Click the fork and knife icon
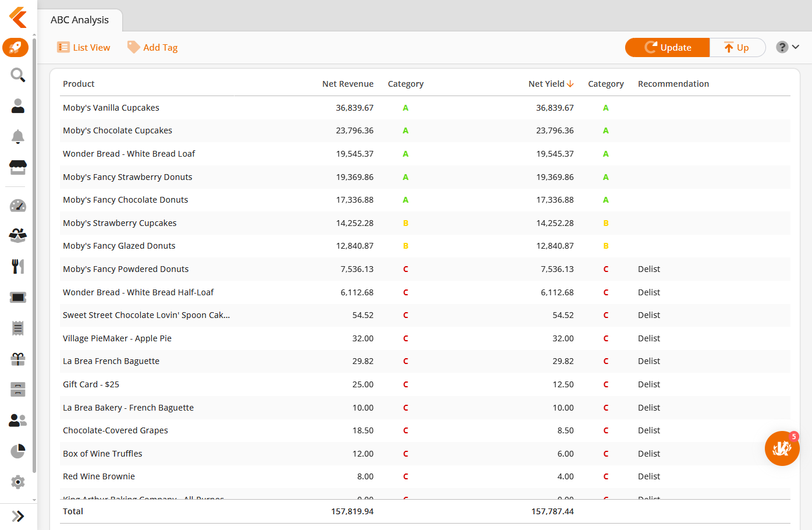The height and width of the screenshot is (530, 812). (18, 266)
